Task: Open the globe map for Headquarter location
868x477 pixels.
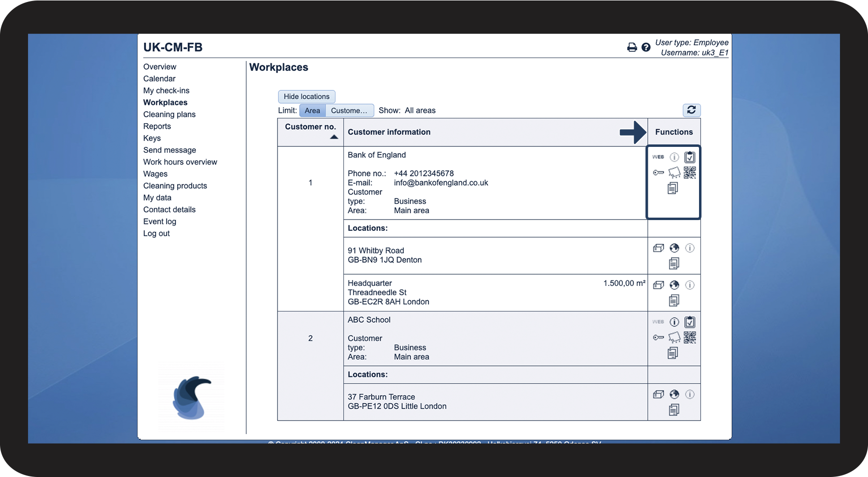Action: coord(674,285)
